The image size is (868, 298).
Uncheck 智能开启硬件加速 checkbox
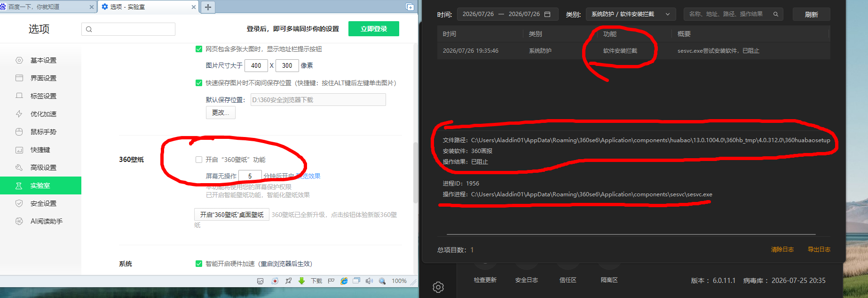pos(198,264)
